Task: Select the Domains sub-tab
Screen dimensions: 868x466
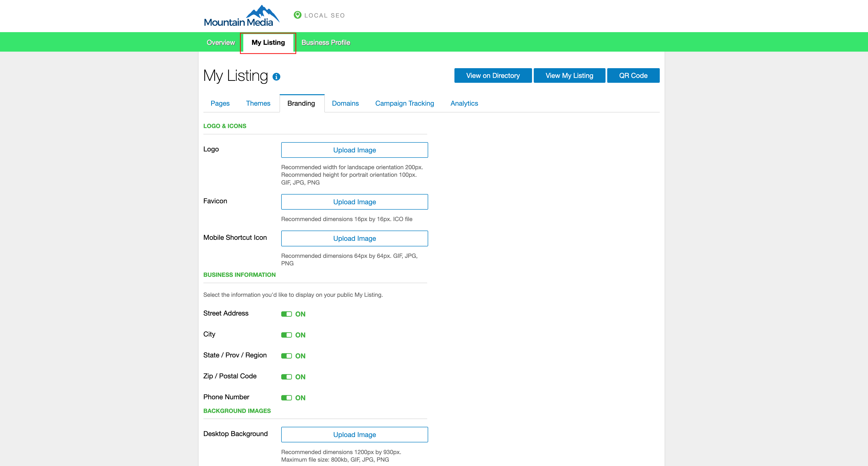Action: (x=345, y=103)
